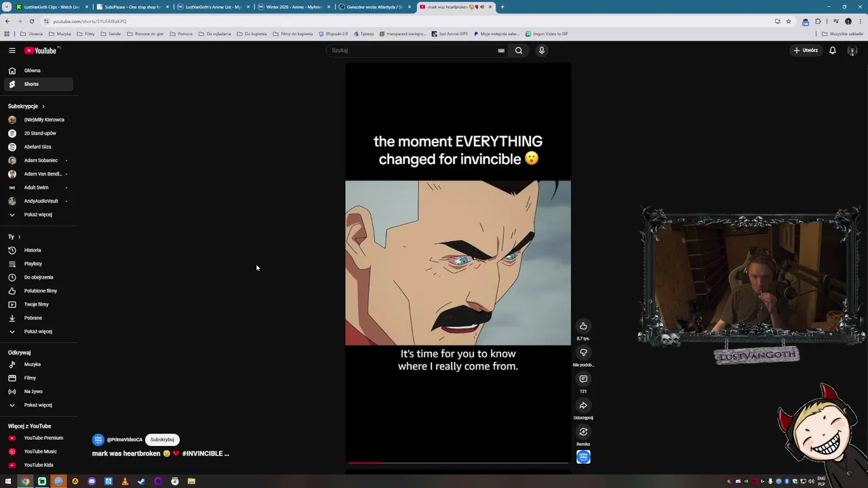Open the AndyAudioVault channel
The image size is (868, 488).
(37, 201)
